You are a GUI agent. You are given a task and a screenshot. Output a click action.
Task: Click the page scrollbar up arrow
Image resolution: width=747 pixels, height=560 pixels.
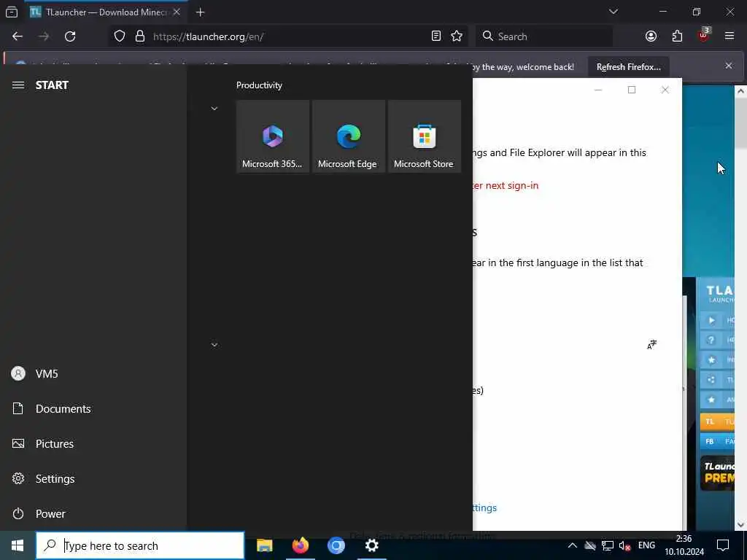coord(741,91)
